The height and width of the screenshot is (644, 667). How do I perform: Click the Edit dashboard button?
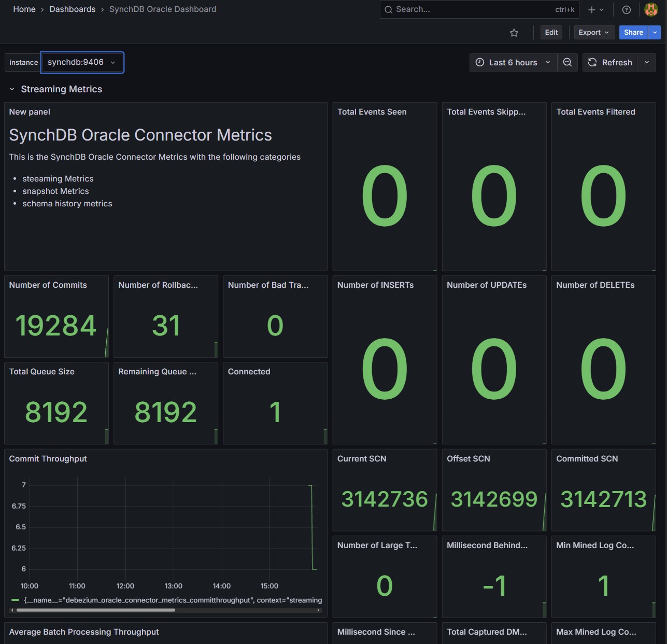[x=551, y=32]
